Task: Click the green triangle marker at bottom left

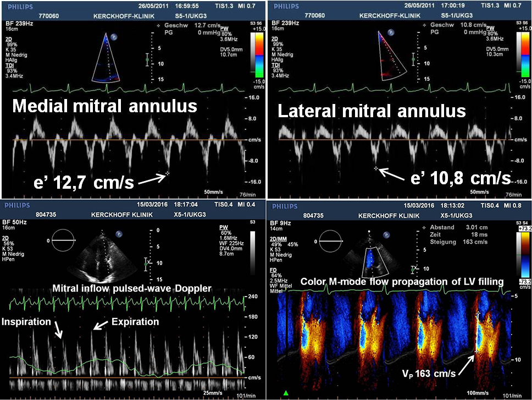Action: pyautogui.click(x=286, y=392)
